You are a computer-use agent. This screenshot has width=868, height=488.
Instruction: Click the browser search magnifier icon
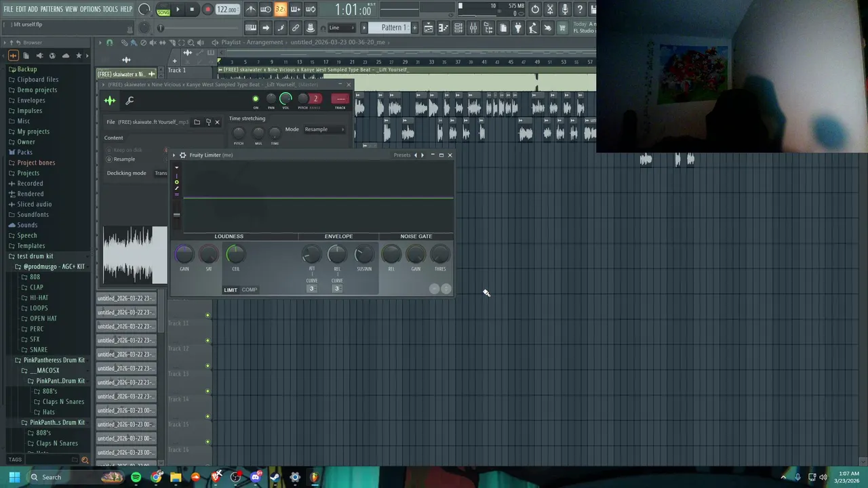[85, 460]
